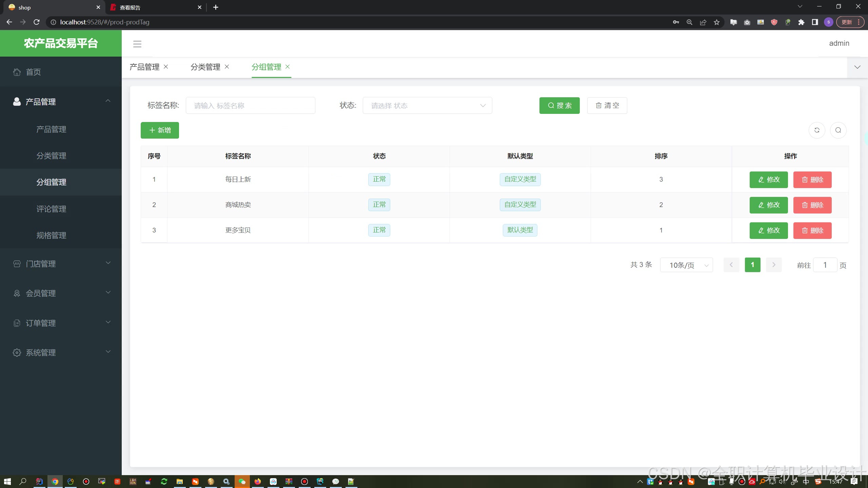Viewport: 868px width, 488px height.
Task: Click the green 新增 button
Action: [160, 130]
